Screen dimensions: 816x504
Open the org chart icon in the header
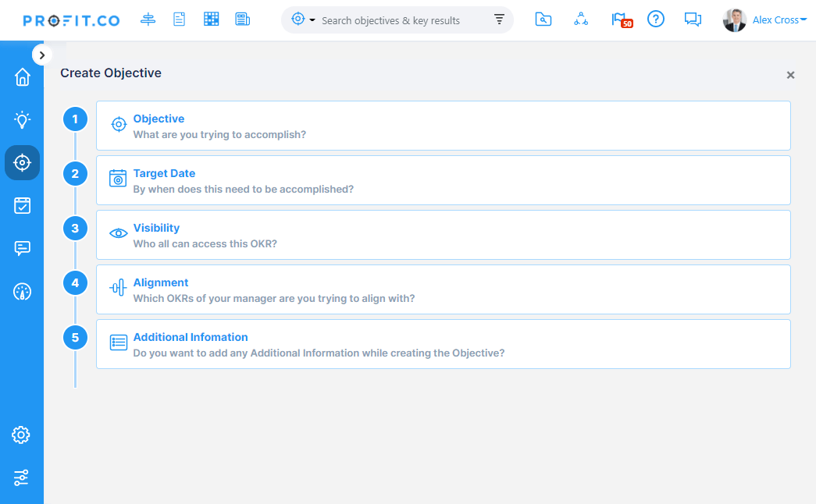coord(580,19)
